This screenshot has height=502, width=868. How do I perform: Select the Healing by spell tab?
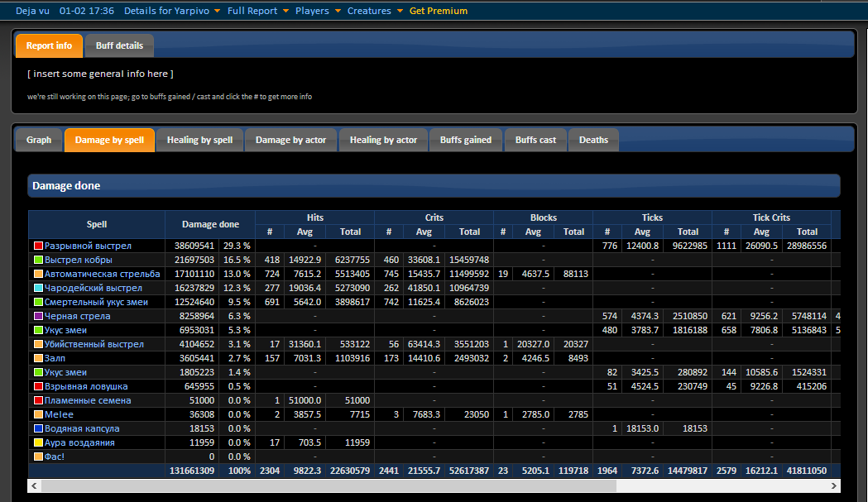click(200, 140)
